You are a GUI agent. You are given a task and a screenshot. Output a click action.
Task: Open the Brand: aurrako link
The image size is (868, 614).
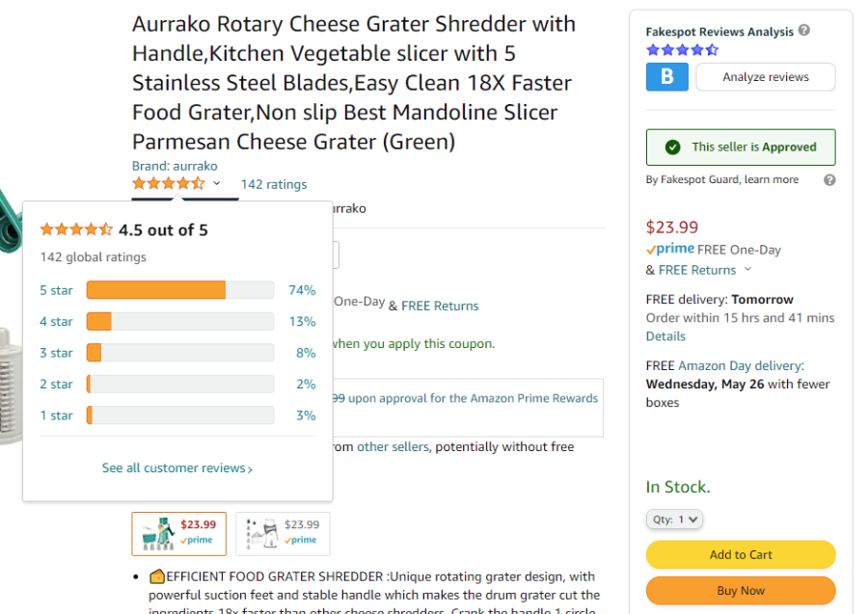click(175, 166)
